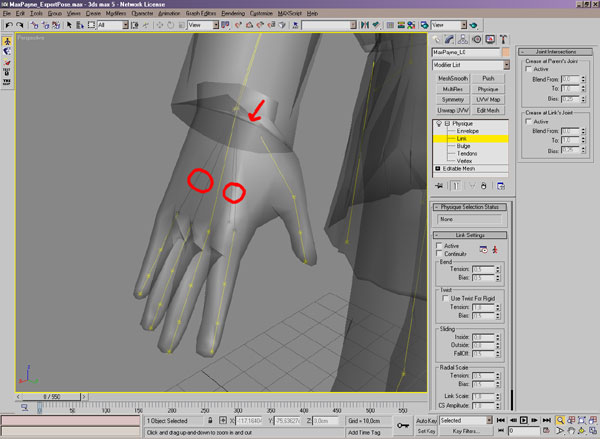Open the Selected key filter dropdown
Viewport: 600px width, 439px height.
tap(466, 420)
